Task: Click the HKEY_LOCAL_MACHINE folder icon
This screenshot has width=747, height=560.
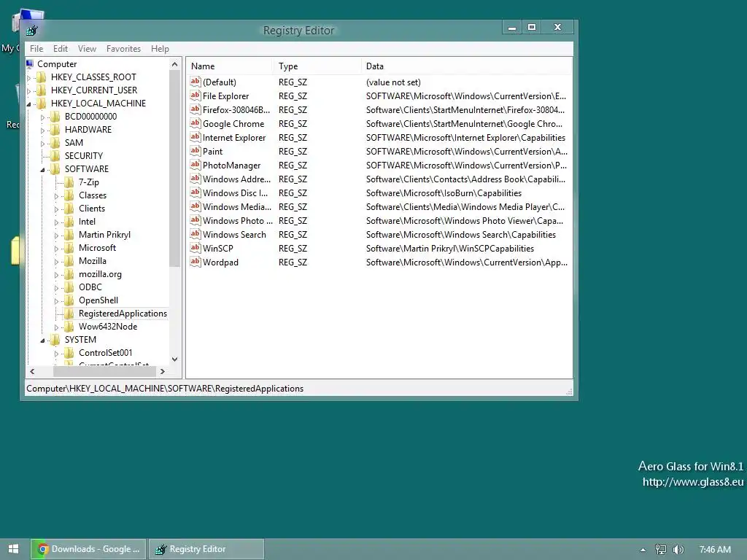Action: coord(42,104)
